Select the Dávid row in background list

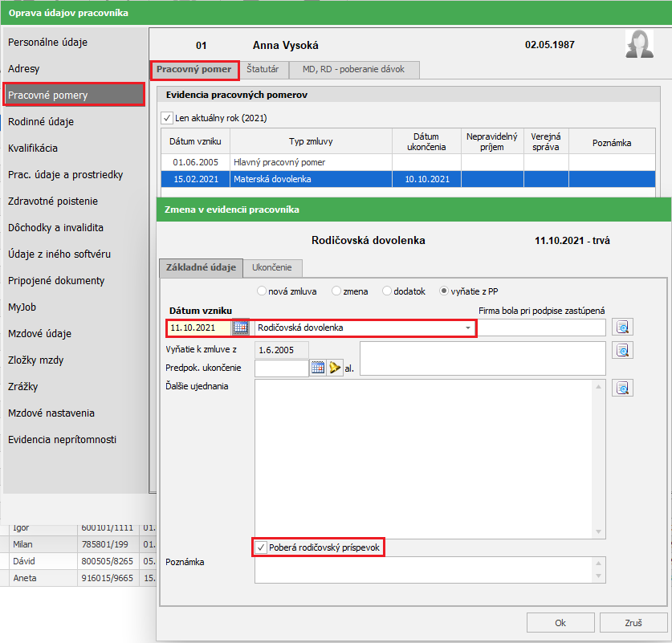pyautogui.click(x=79, y=561)
